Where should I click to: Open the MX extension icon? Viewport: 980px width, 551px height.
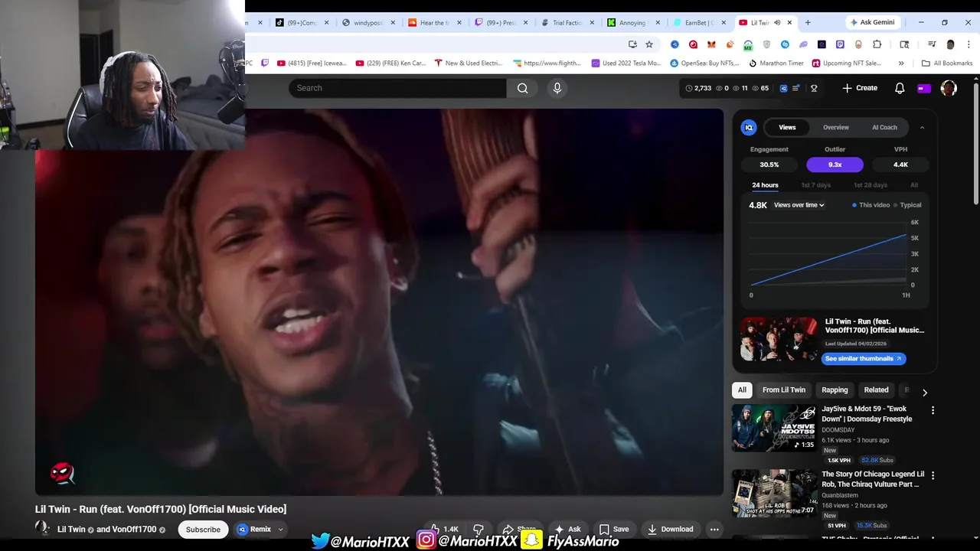[748, 45]
